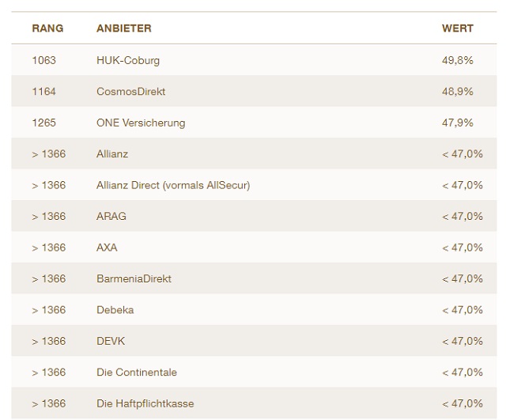Select the HUK-Coburg provider name

pos(128,60)
